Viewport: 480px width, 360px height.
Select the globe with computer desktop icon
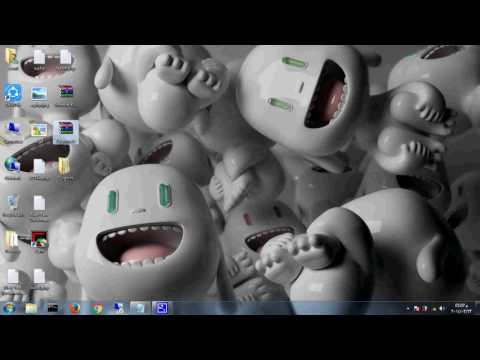pyautogui.click(x=12, y=165)
